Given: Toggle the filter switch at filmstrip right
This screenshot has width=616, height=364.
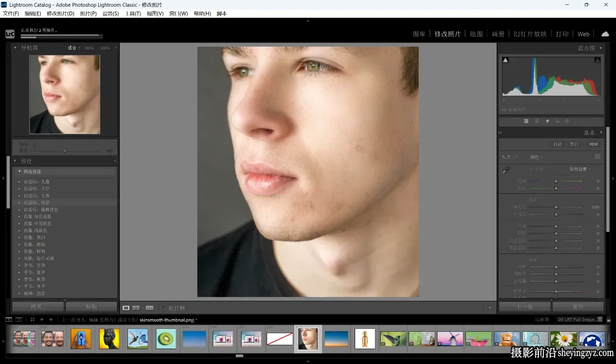Looking at the screenshot, I should (608, 319).
